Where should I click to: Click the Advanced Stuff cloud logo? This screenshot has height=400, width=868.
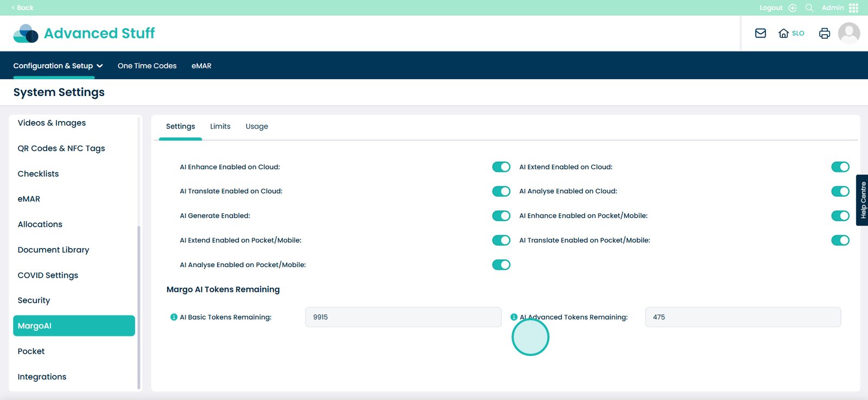pyautogui.click(x=25, y=33)
